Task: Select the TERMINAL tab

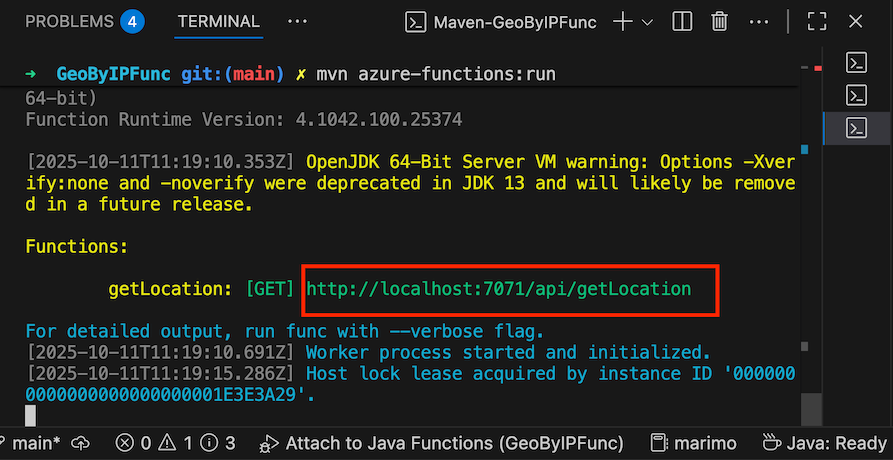Action: pyautogui.click(x=218, y=21)
